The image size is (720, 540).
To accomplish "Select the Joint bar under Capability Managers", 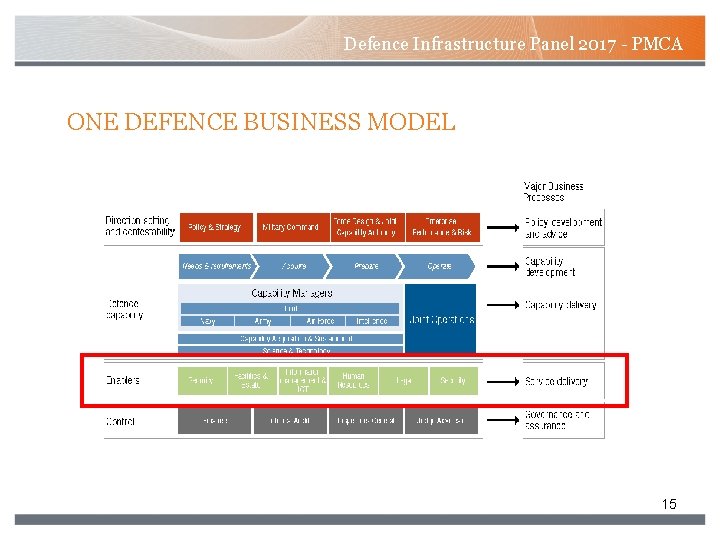I will 290,308.
